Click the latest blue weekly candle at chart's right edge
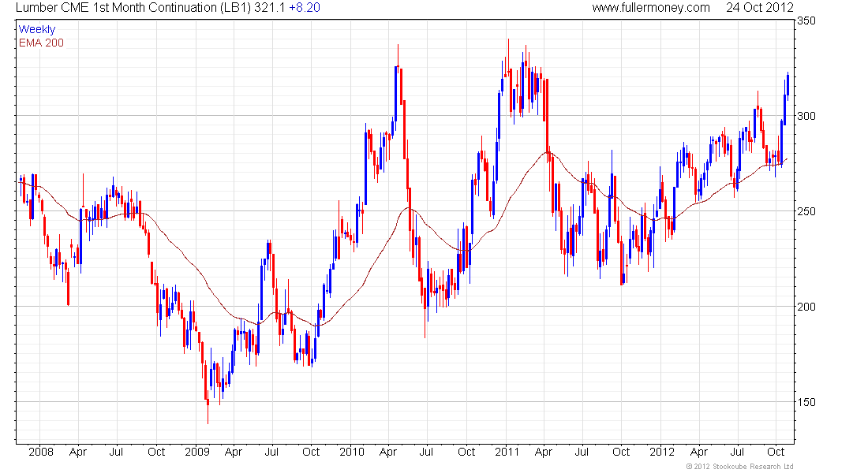The width and height of the screenshot is (868, 473). point(788,84)
